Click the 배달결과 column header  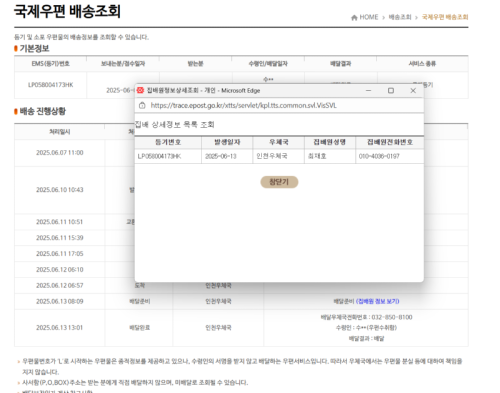click(341, 64)
